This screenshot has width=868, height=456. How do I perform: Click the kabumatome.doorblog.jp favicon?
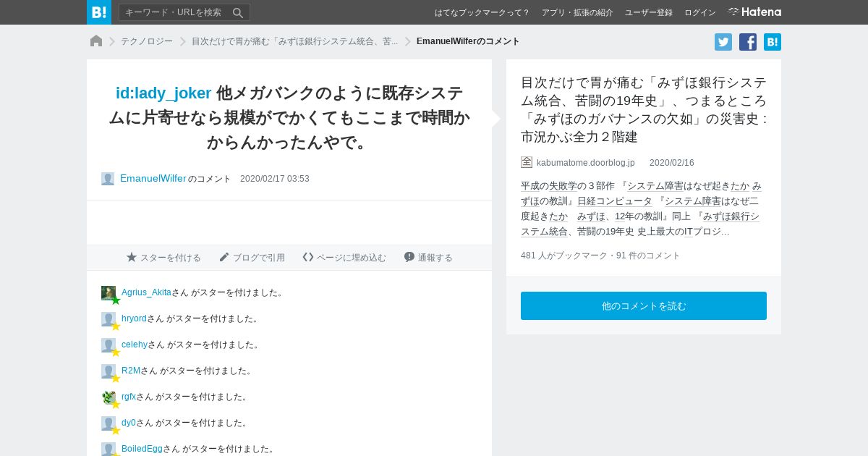(527, 162)
